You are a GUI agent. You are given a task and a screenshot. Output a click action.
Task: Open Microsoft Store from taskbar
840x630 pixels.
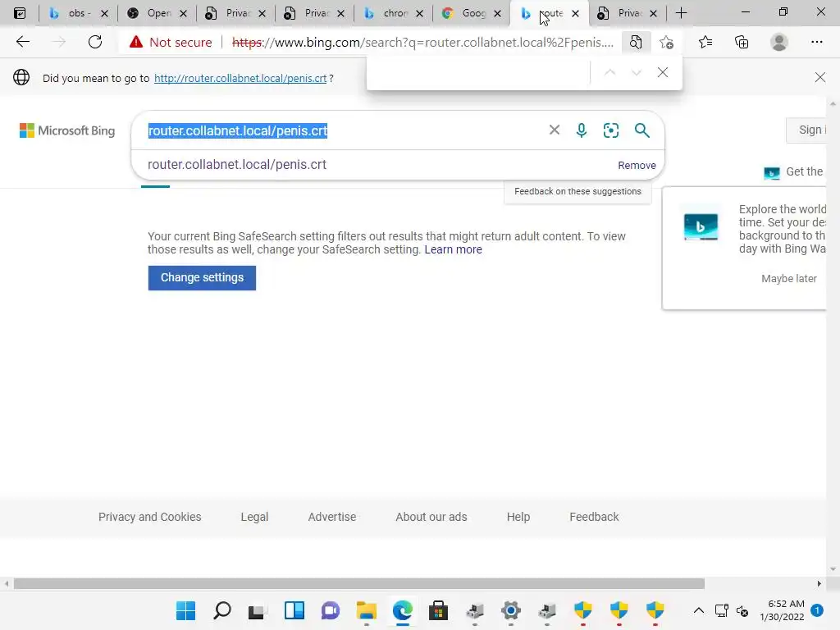point(438,610)
